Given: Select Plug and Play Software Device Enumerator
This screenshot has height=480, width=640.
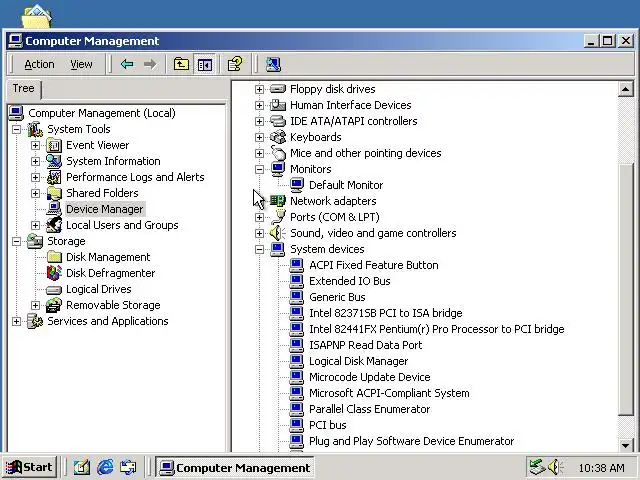Looking at the screenshot, I should pyautogui.click(x=411, y=441).
